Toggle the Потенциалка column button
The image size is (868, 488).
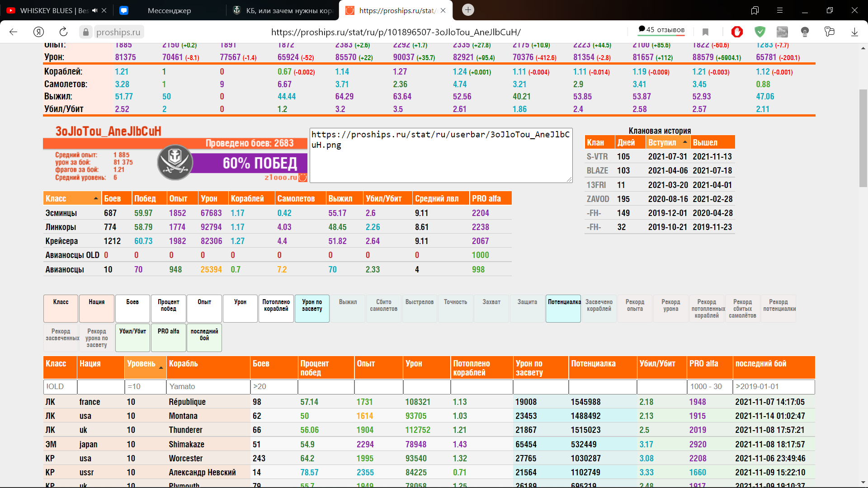pos(563,308)
